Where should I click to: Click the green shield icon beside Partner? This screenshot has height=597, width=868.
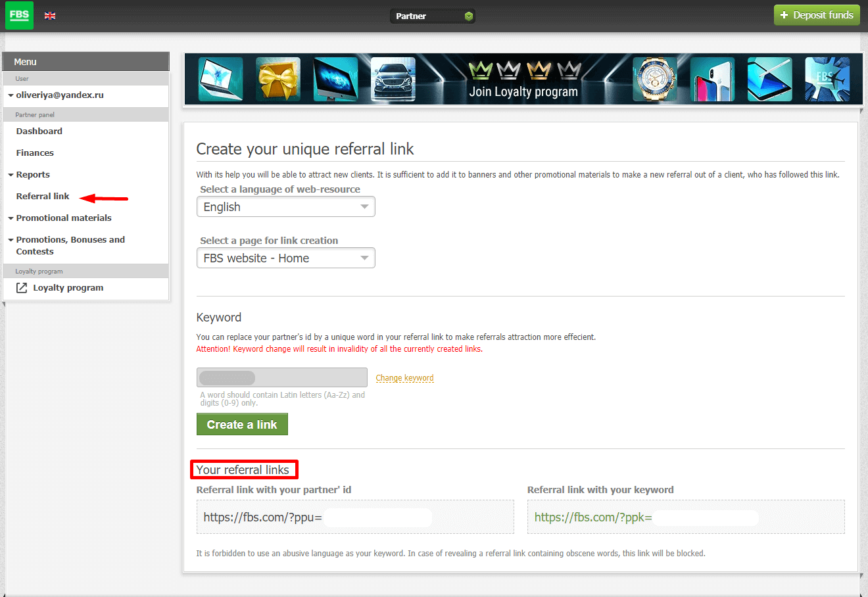pos(468,16)
